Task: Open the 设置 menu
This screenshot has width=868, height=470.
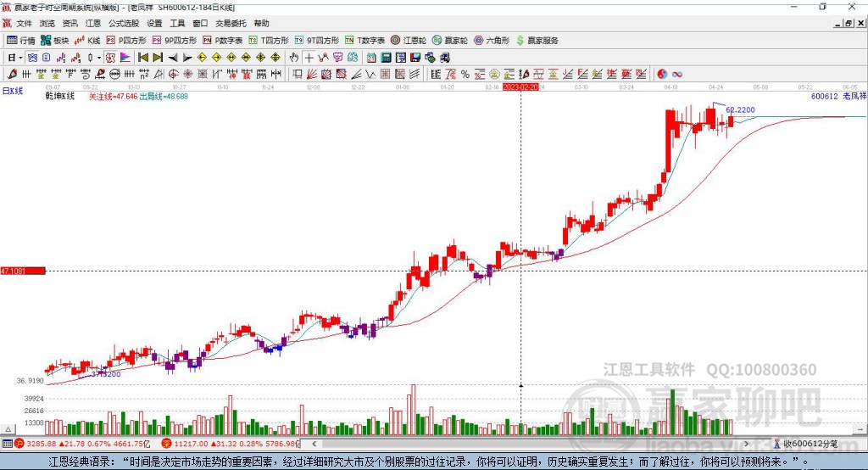Action: 154,23
